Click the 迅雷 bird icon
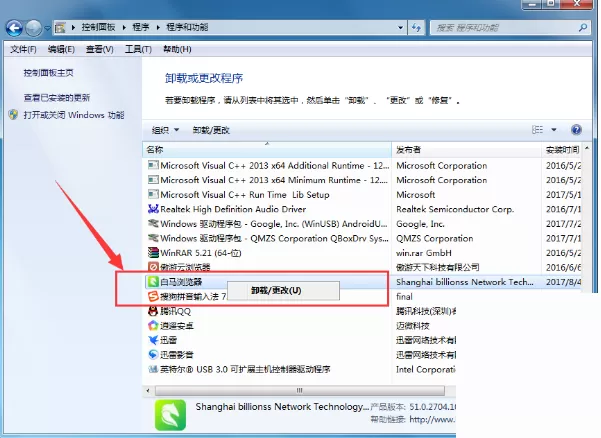601x438 pixels. click(x=153, y=340)
